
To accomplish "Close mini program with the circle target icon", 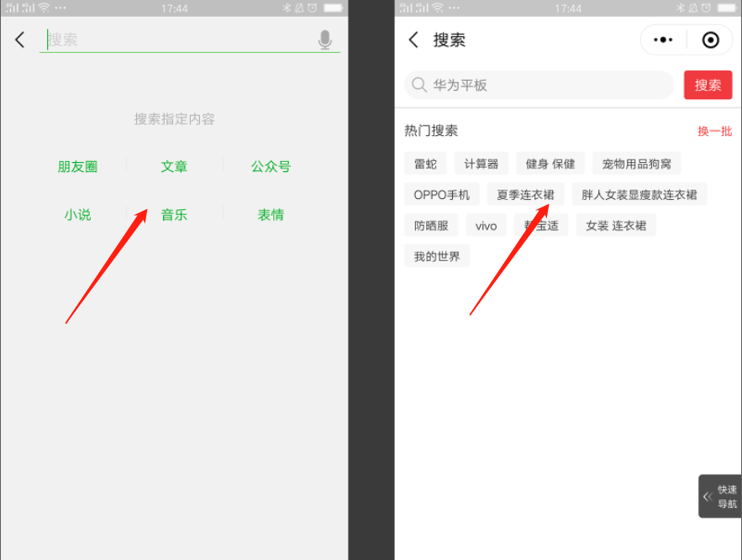I will 710,40.
